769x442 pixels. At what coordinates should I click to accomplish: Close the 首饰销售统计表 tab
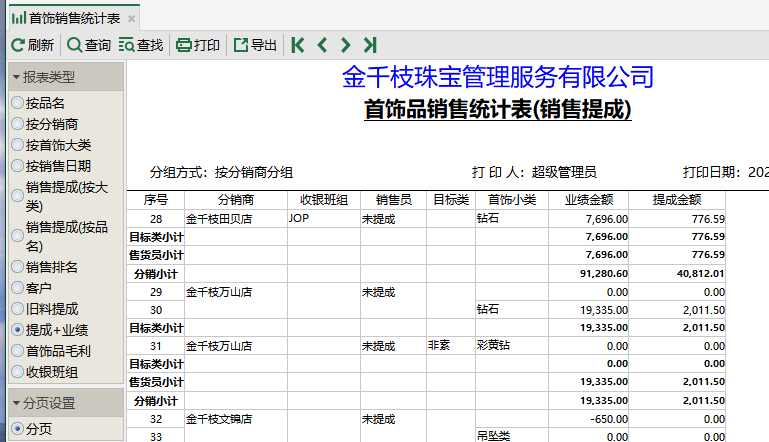(x=132, y=19)
